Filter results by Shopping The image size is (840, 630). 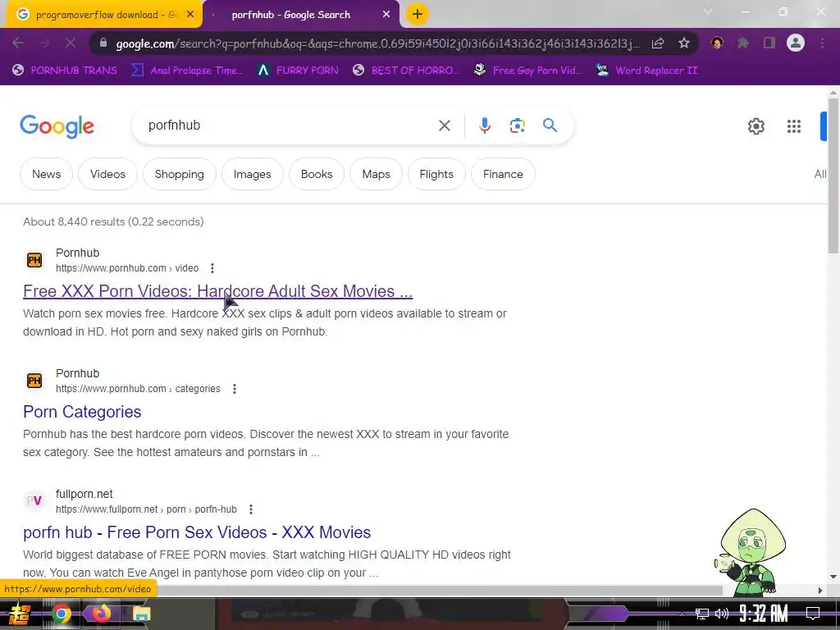click(180, 174)
